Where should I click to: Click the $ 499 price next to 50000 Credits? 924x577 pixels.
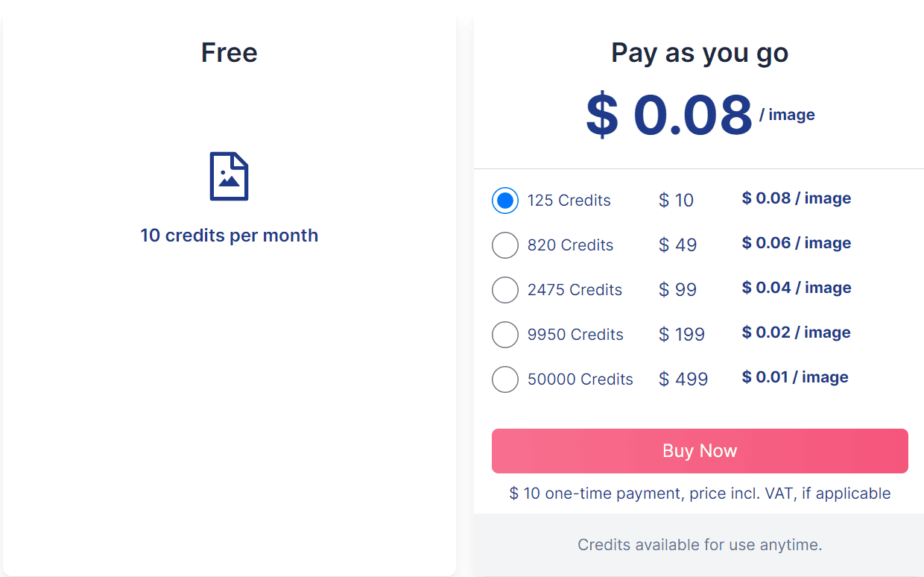[x=683, y=379]
